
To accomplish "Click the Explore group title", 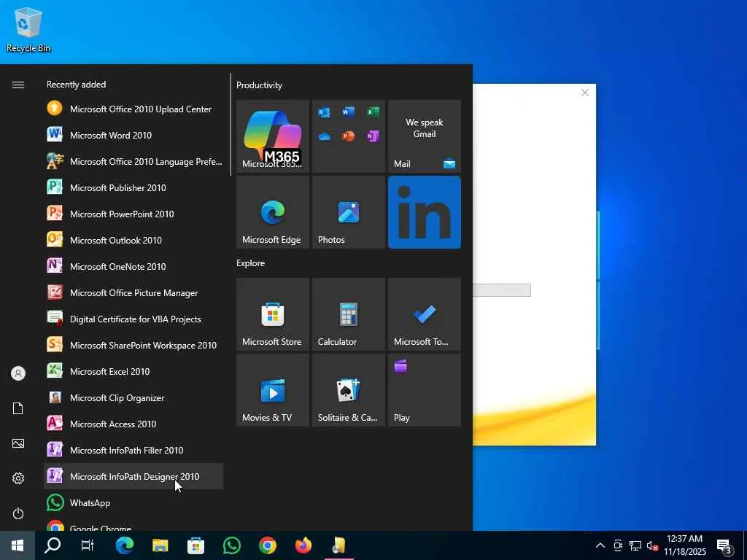I will [x=251, y=262].
